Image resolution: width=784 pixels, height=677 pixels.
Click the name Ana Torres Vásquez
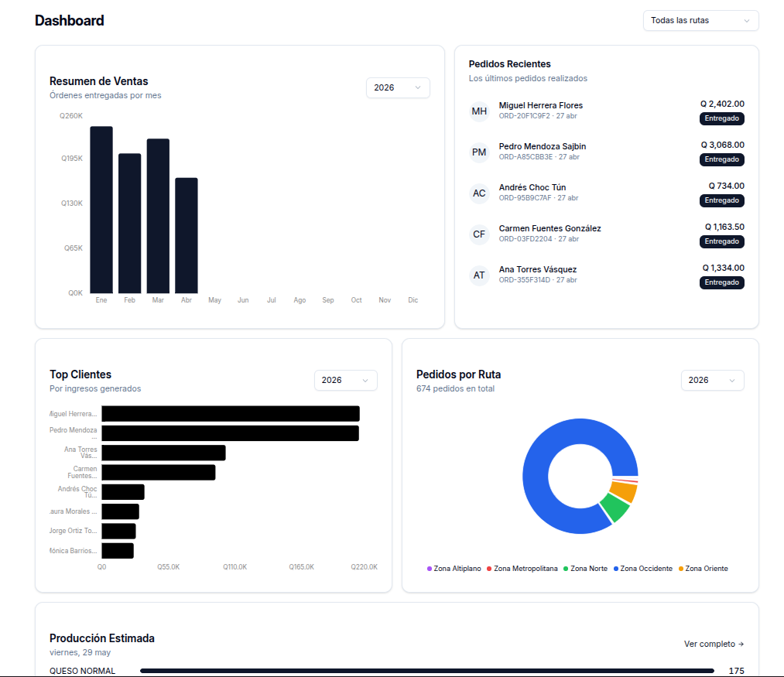click(537, 269)
